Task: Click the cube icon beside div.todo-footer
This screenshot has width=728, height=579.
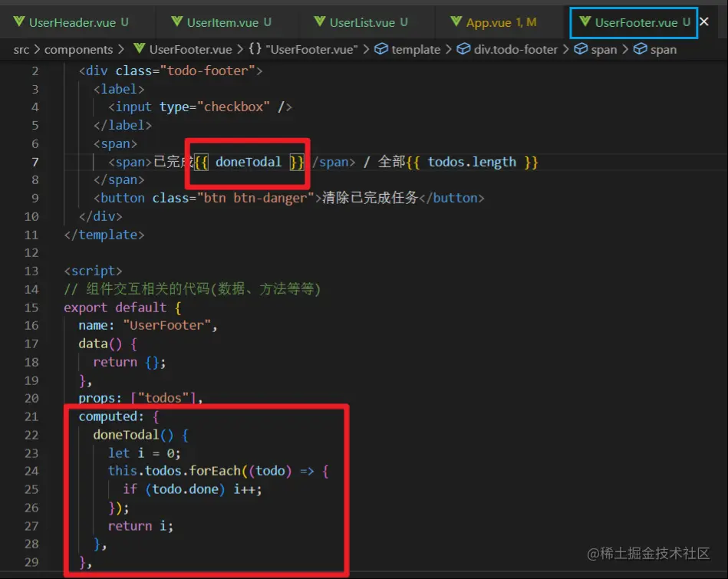Action: [463, 49]
